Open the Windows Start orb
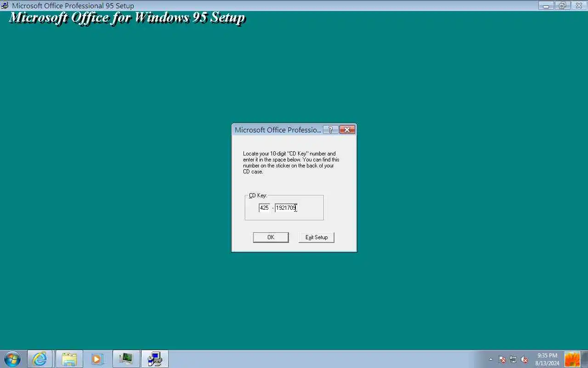588x368 pixels. point(12,359)
